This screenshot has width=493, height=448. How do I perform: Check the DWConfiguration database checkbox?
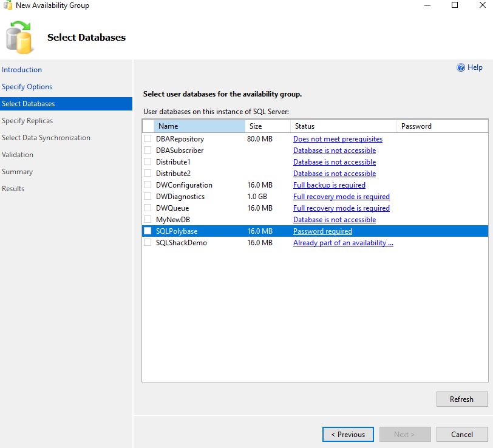point(146,185)
